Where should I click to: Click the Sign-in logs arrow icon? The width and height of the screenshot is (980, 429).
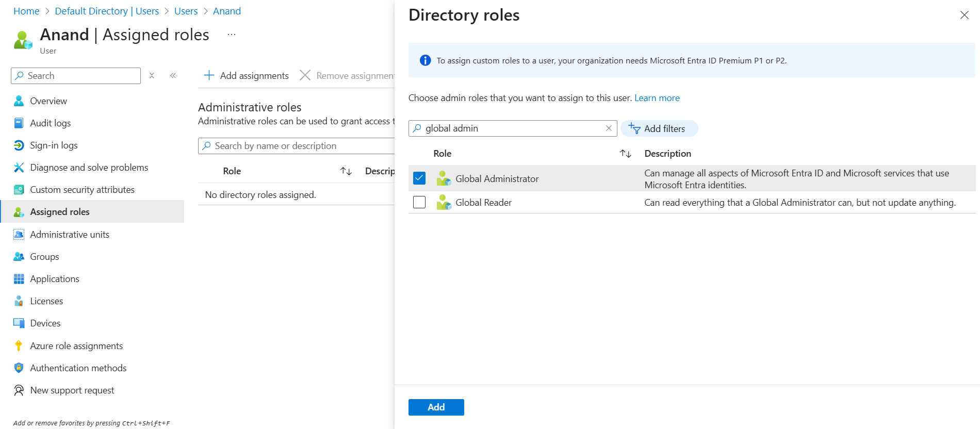point(19,145)
